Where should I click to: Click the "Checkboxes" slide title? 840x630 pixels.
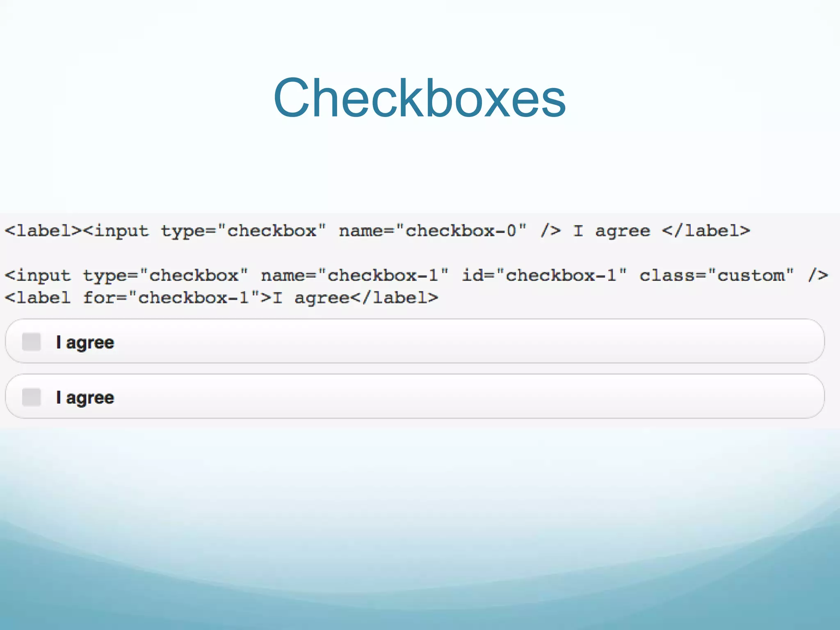pyautogui.click(x=420, y=98)
